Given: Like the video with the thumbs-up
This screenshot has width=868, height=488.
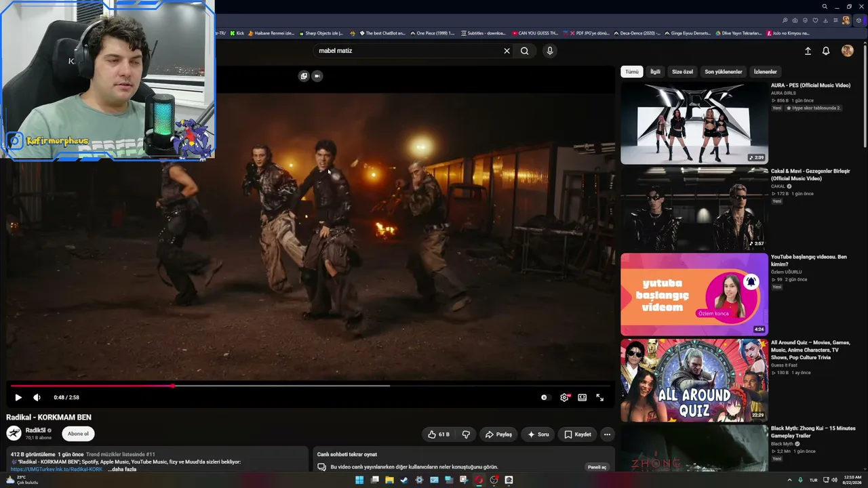Looking at the screenshot, I should pyautogui.click(x=438, y=434).
